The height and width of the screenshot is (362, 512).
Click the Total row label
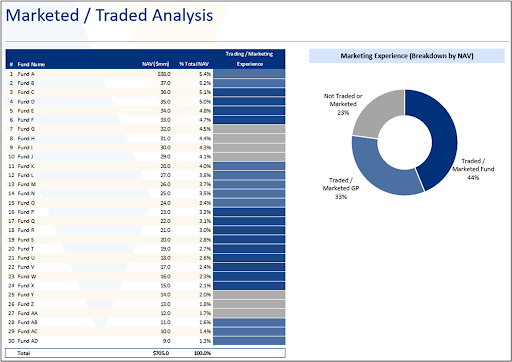(24, 353)
